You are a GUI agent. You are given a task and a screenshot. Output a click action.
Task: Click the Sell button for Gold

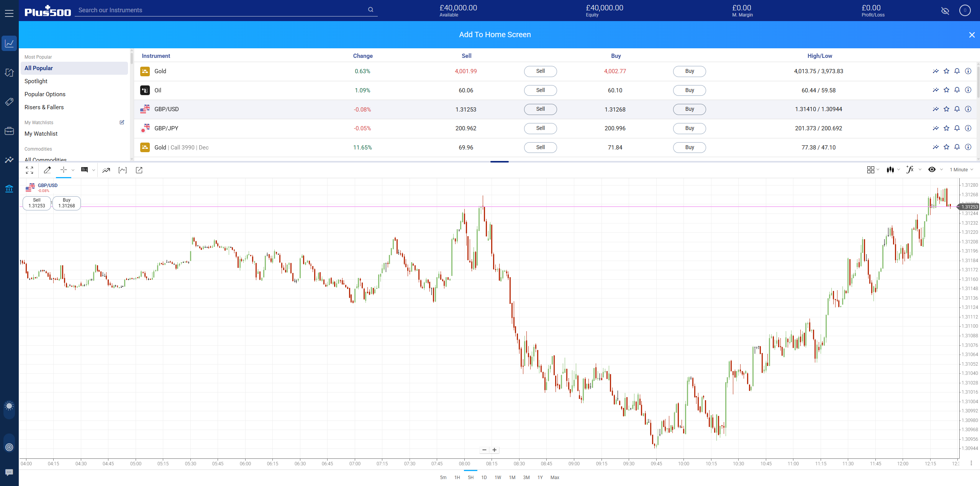tap(540, 71)
